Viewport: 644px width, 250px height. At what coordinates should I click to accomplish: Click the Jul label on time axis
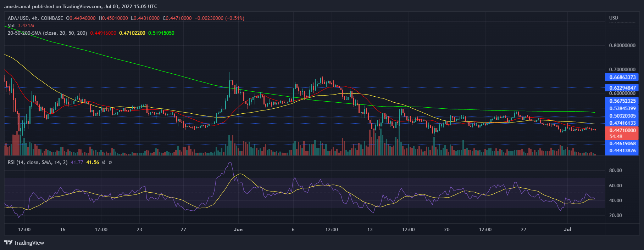[567, 229]
